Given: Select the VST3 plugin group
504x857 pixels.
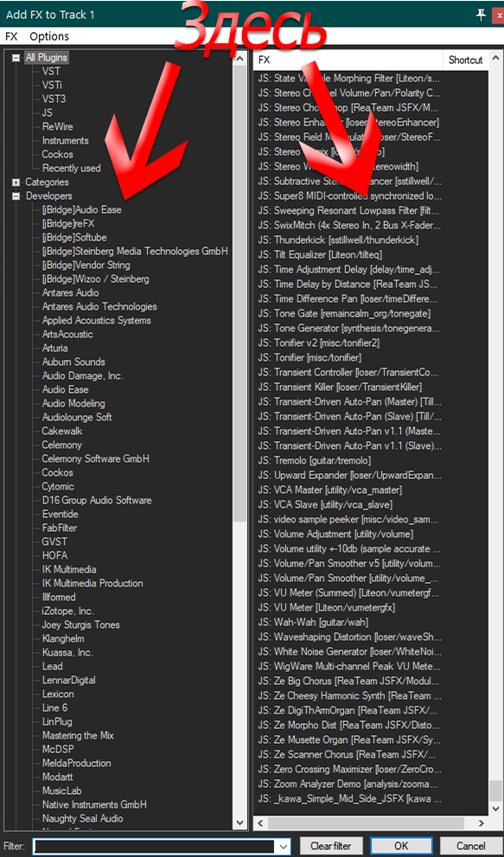Looking at the screenshot, I should pos(54,99).
